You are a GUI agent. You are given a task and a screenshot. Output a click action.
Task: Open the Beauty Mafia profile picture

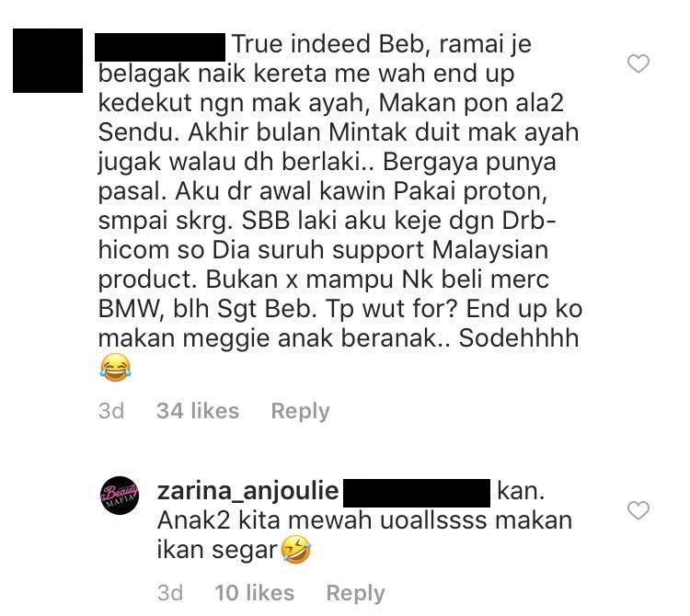120,495
